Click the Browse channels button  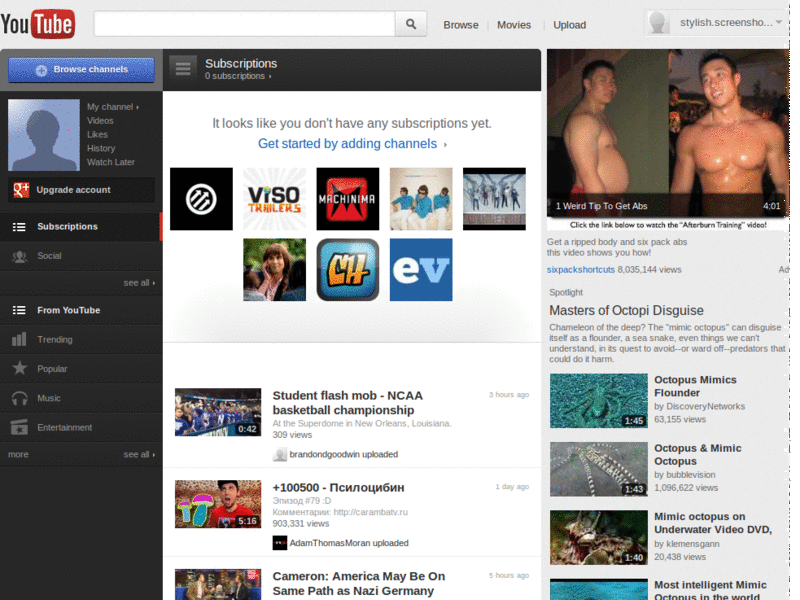point(81,69)
